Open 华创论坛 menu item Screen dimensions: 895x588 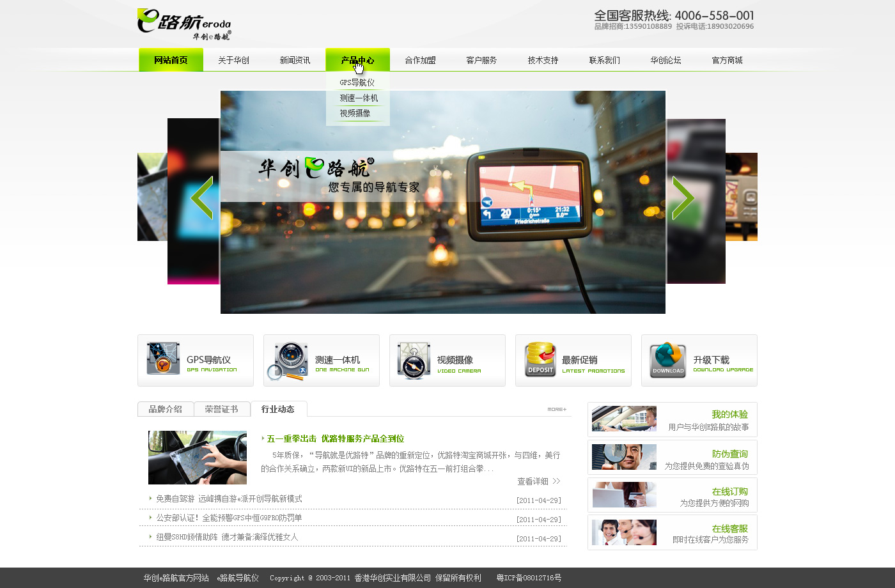[665, 60]
